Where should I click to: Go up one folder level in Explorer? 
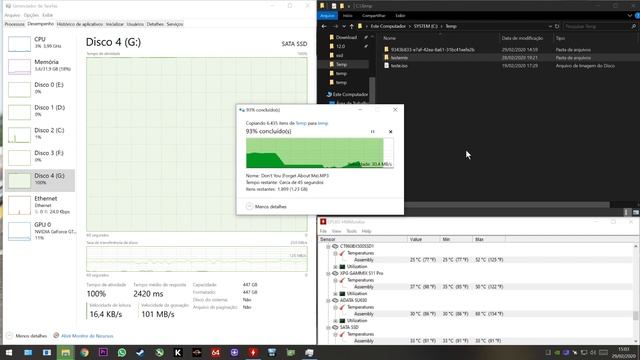coord(351,26)
